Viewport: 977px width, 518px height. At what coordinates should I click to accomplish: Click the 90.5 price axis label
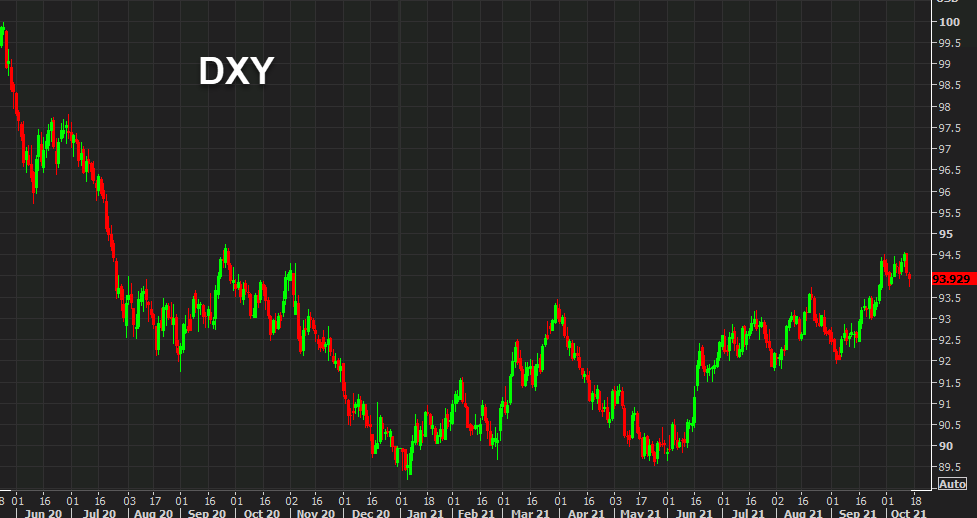[951, 424]
